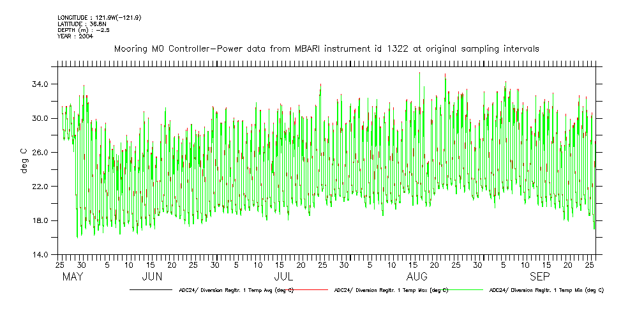The height and width of the screenshot is (322, 644).
Task: Click the SEP month label
Action: tap(540, 277)
